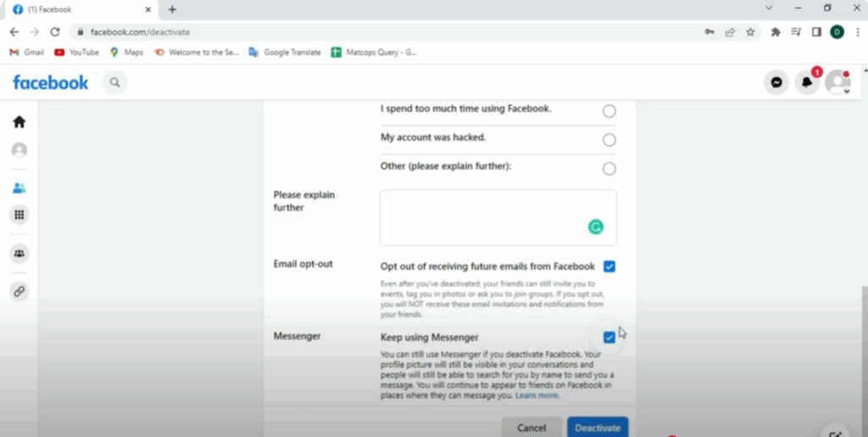Image resolution: width=868 pixels, height=437 pixels.
Task: Open Chrome extensions puzzle icon
Action: (x=776, y=32)
